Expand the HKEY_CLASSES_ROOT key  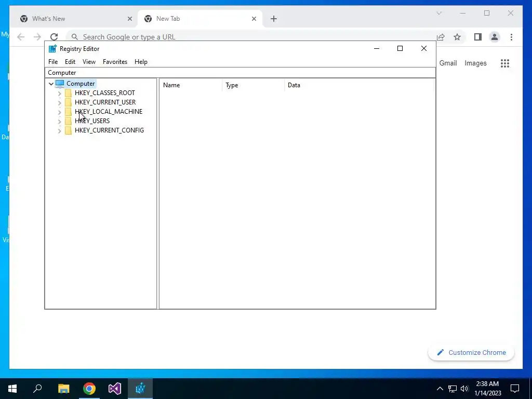[59, 94]
